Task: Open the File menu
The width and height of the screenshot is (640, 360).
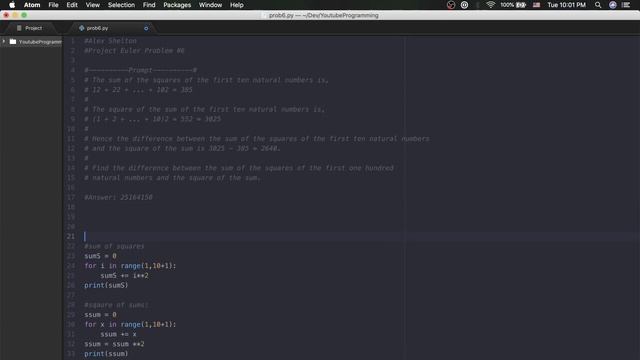Action: pyautogui.click(x=53, y=5)
